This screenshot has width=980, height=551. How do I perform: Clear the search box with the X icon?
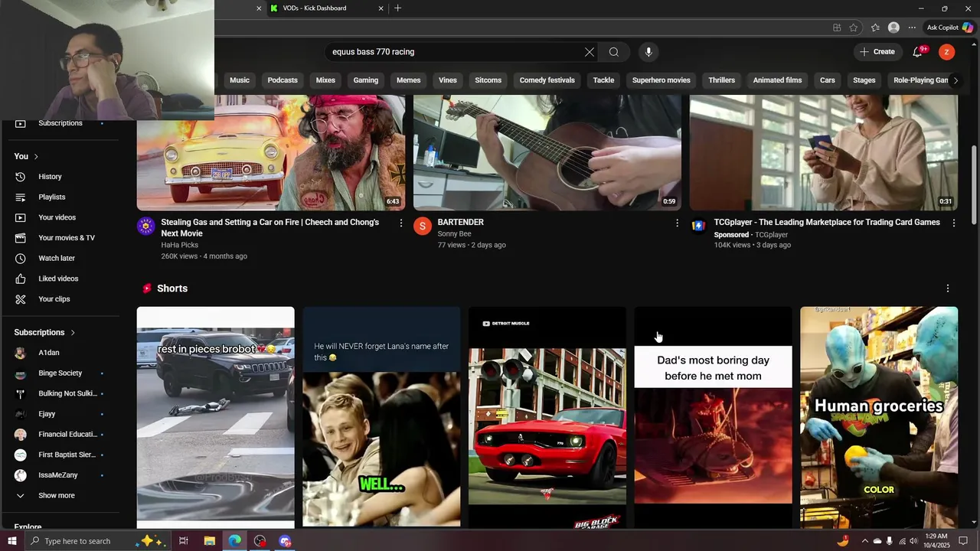(x=590, y=52)
